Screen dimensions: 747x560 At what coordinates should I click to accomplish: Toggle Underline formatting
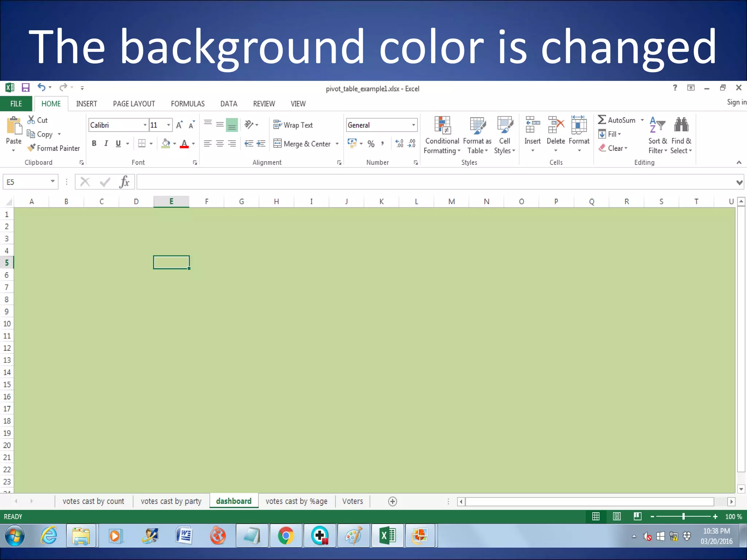pos(118,144)
